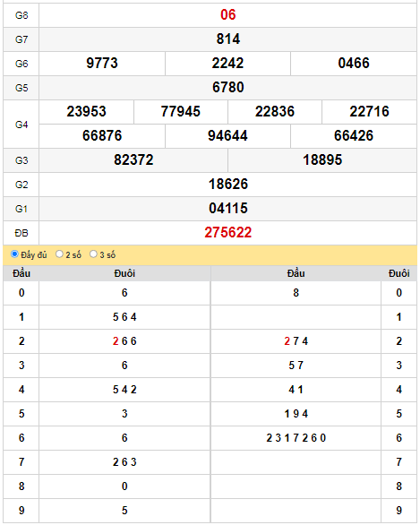Select the G5 result 6780
Viewport: 420px width, 525px height.
pos(227,88)
